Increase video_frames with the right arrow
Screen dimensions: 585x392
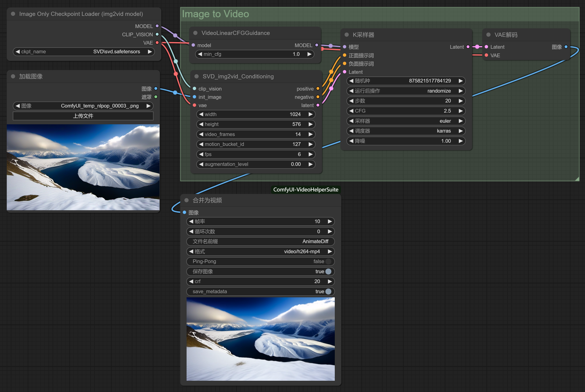point(310,134)
